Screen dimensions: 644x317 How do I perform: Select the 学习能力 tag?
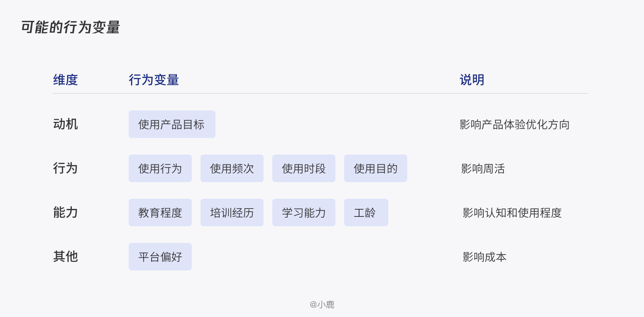pos(303,213)
